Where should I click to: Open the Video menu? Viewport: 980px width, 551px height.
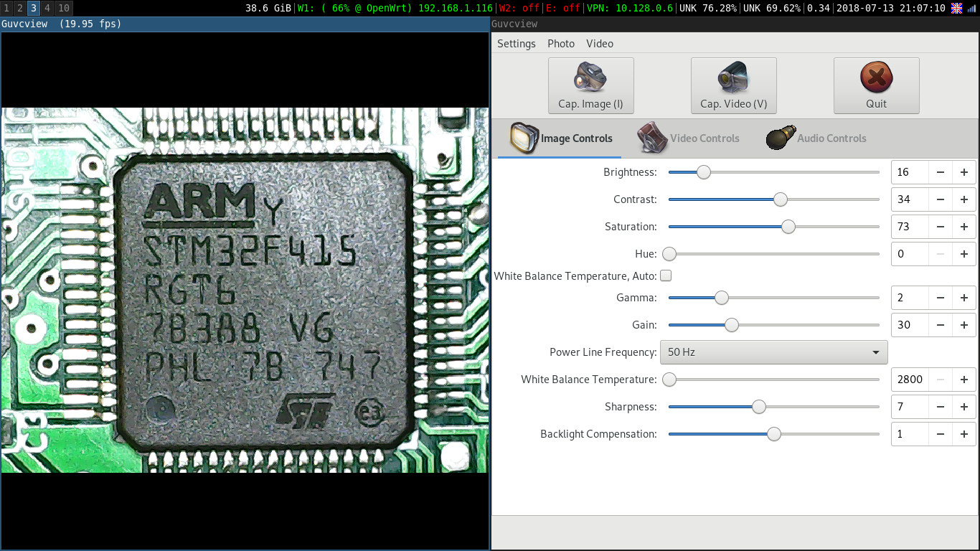click(600, 44)
